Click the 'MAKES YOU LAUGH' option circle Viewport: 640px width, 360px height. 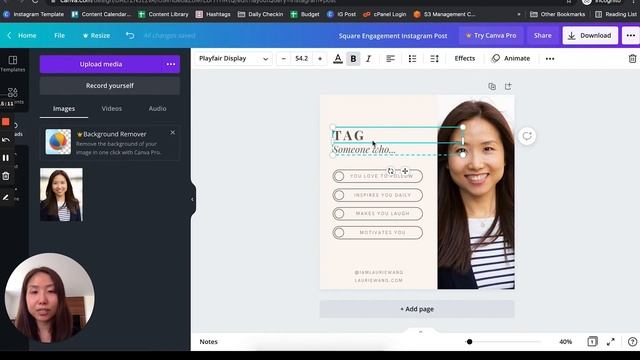pyautogui.click(x=339, y=213)
